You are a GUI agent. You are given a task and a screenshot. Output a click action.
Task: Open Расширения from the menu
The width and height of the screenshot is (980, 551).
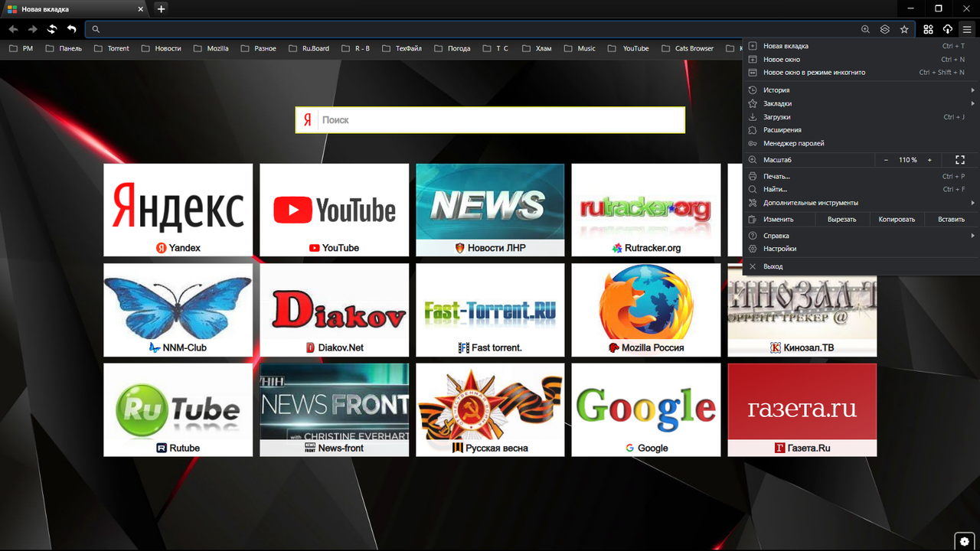coord(861,130)
